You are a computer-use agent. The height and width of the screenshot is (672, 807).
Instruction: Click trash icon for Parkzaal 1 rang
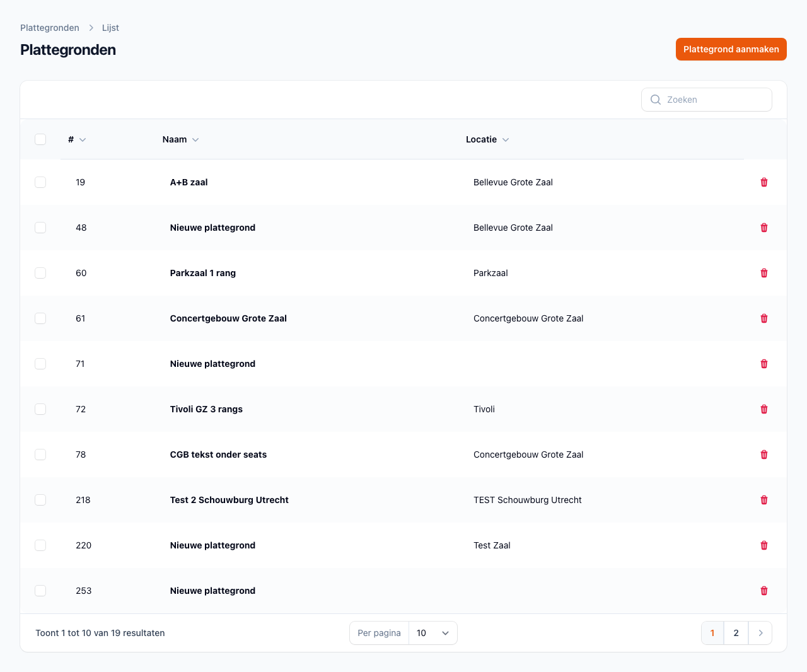763,273
